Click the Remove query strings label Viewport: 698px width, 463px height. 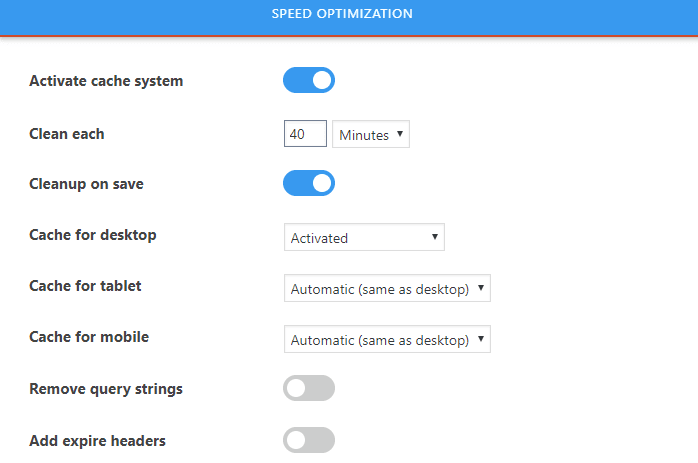pos(106,389)
